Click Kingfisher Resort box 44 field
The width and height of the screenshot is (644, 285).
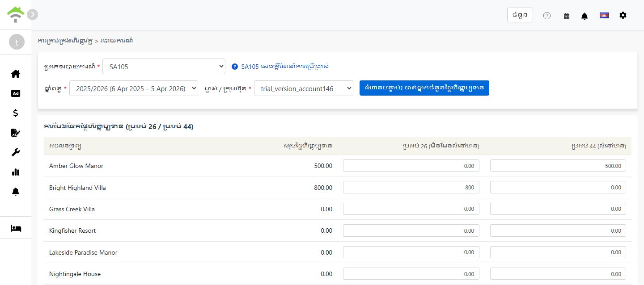click(x=558, y=231)
